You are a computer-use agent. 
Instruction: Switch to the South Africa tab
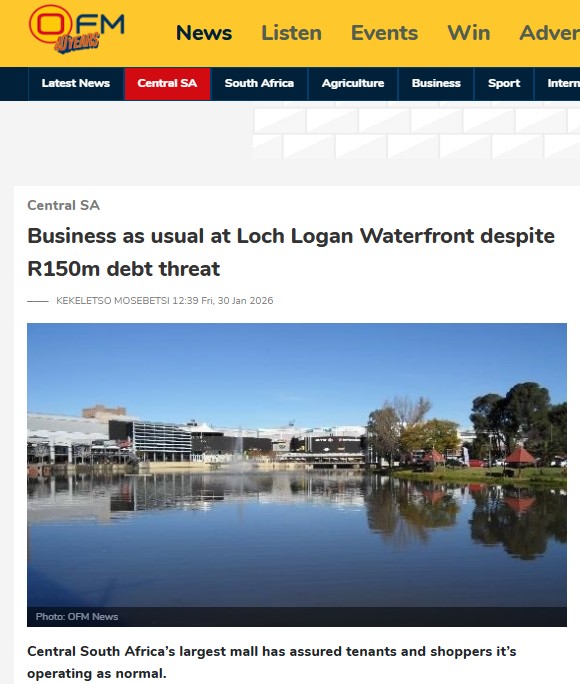tap(259, 83)
